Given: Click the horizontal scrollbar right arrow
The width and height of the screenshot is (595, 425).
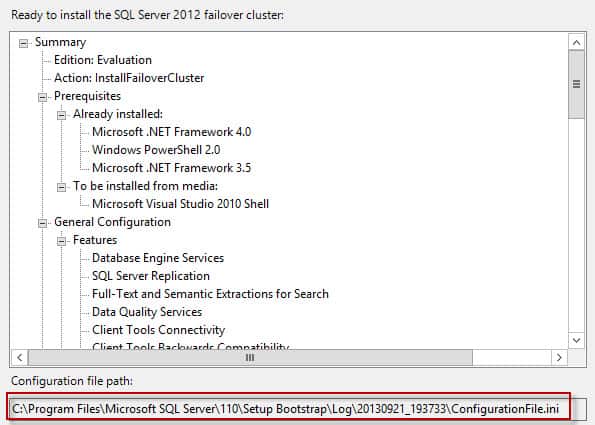Looking at the screenshot, I should [x=559, y=357].
